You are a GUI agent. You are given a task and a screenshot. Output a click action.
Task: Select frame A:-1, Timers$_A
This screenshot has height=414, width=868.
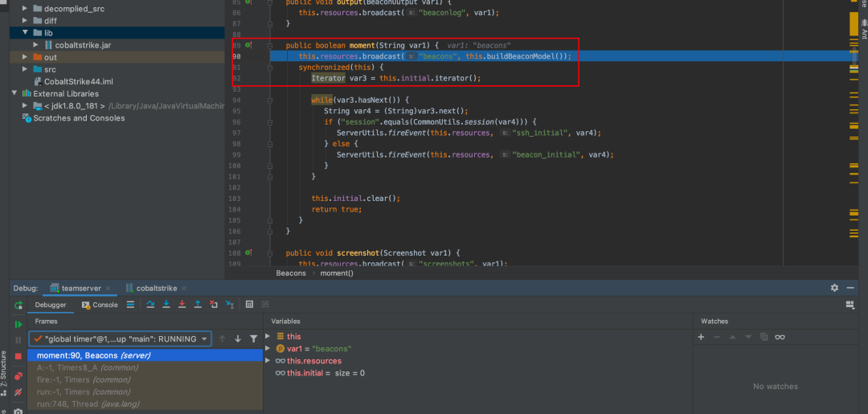click(145, 367)
